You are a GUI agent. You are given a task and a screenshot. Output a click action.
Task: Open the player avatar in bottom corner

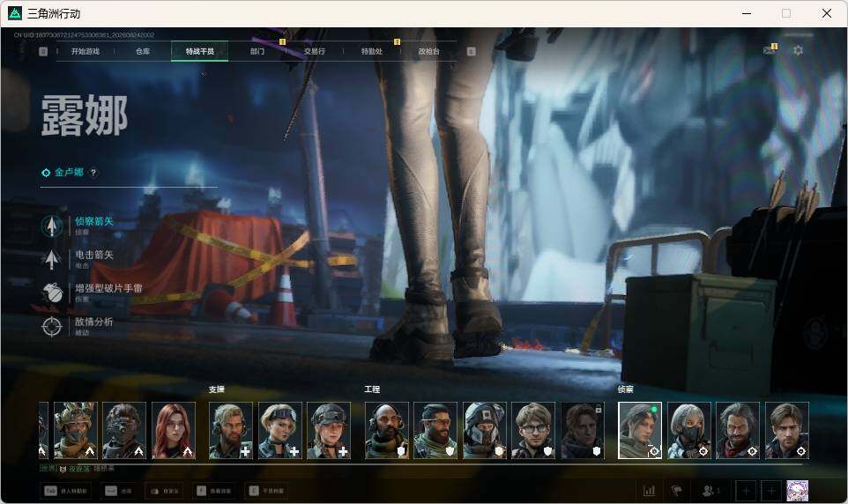click(797, 491)
